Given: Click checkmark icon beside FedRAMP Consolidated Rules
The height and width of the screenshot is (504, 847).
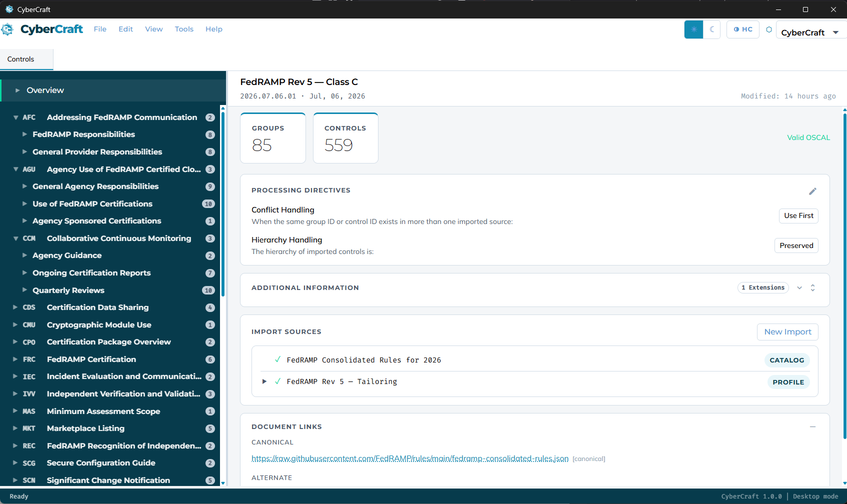Looking at the screenshot, I should pyautogui.click(x=277, y=359).
